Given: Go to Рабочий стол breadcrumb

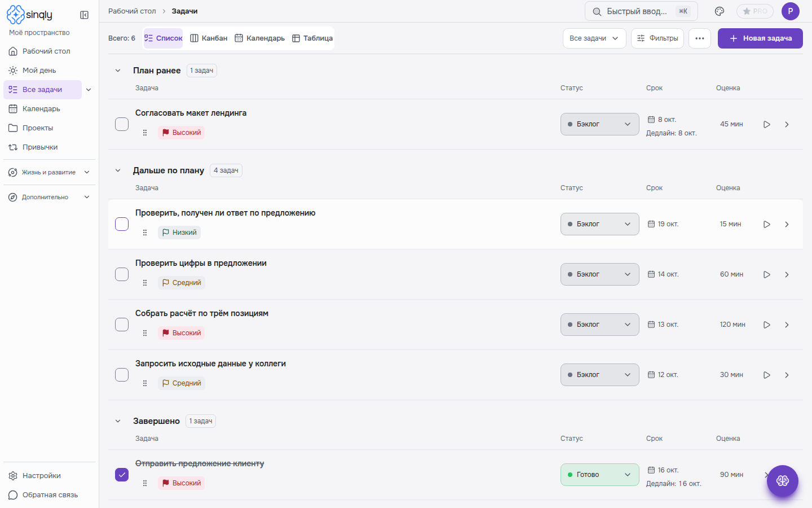Looking at the screenshot, I should 132,11.
